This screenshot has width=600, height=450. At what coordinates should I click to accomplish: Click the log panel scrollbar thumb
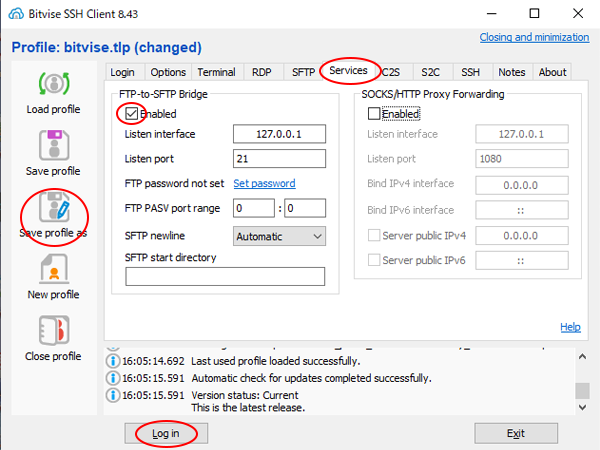click(582, 391)
